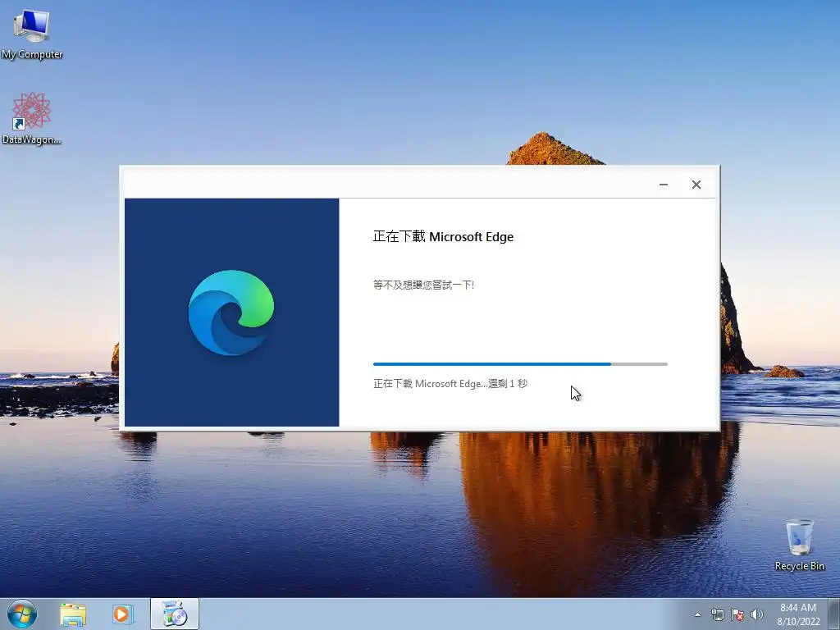Click the '還剩 1 秒' status text

pyautogui.click(x=508, y=384)
